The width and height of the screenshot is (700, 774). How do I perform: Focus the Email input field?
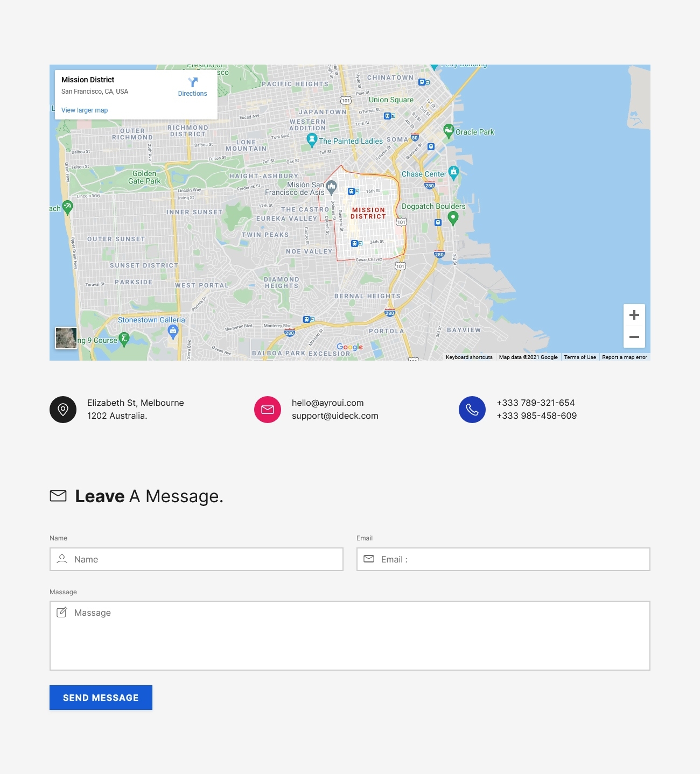pyautogui.click(x=503, y=559)
